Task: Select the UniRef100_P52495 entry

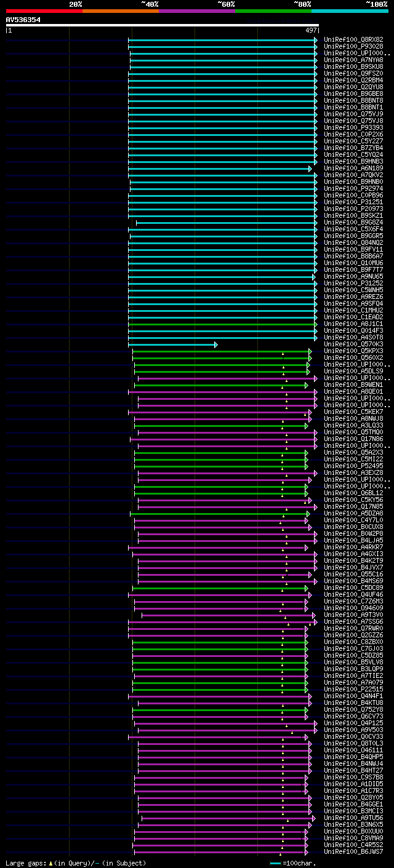Action: (x=353, y=466)
